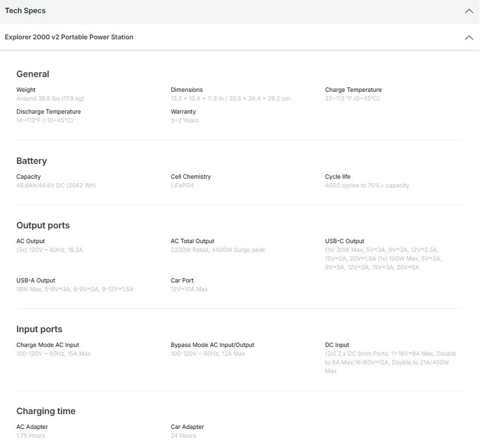Collapse the Explorer 2000 v2 chevron
This screenshot has height=448, width=480.
(x=469, y=38)
